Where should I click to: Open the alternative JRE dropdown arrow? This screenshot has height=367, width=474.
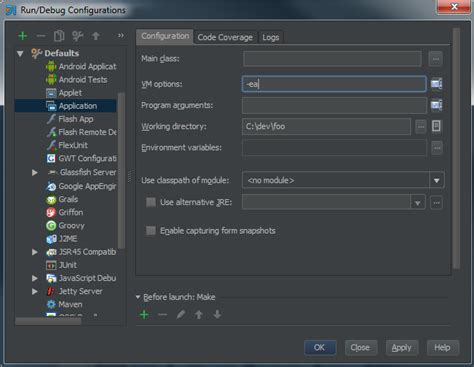click(x=418, y=203)
